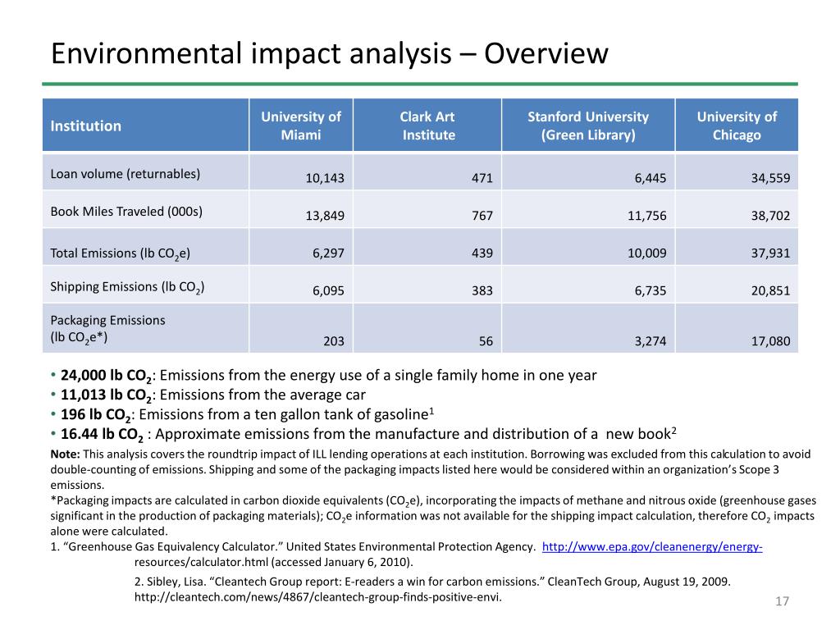Image resolution: width=840 pixels, height=630 pixels.
Task: Click the 'Loan volume (returnables)' row label
Action: 126,174
